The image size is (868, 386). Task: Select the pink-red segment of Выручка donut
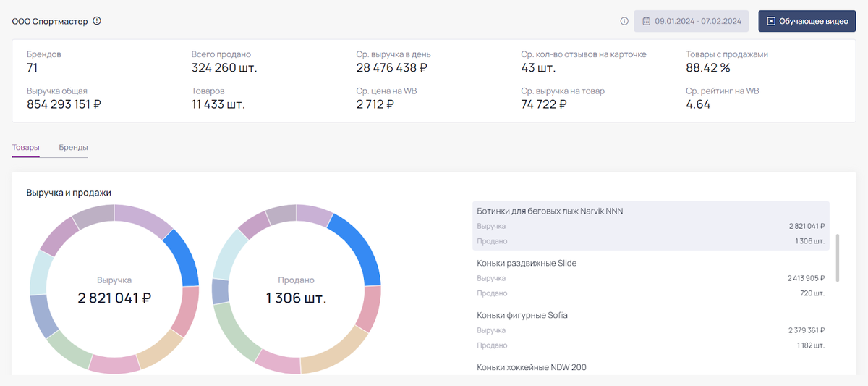tap(189, 312)
